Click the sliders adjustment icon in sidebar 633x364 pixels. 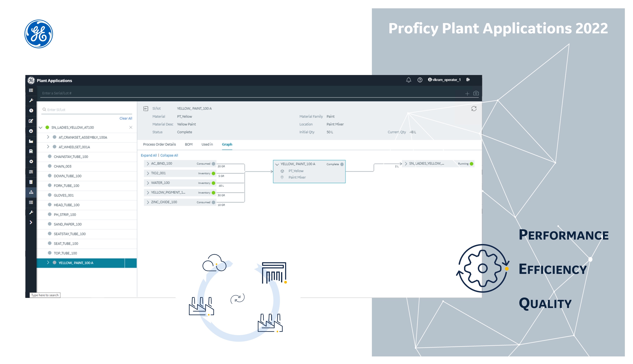(31, 172)
